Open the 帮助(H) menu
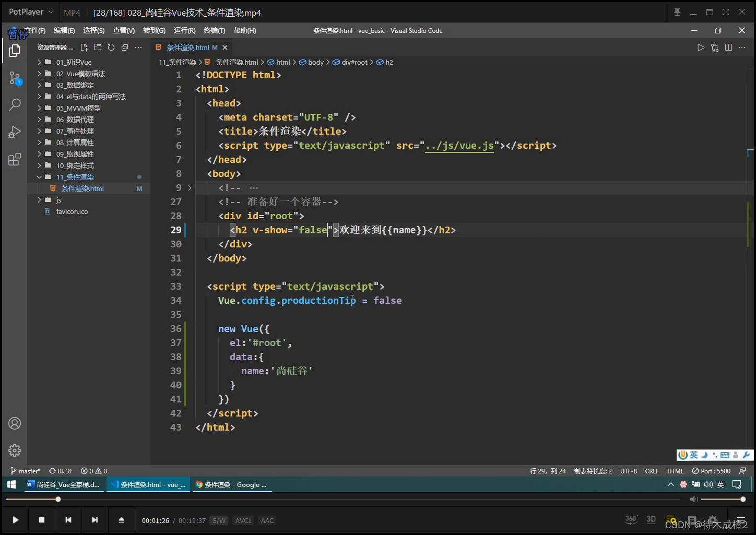 click(x=244, y=31)
